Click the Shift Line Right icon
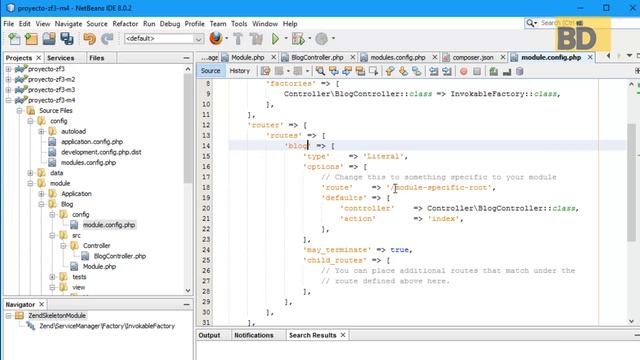The width and height of the screenshot is (640, 360). (447, 71)
